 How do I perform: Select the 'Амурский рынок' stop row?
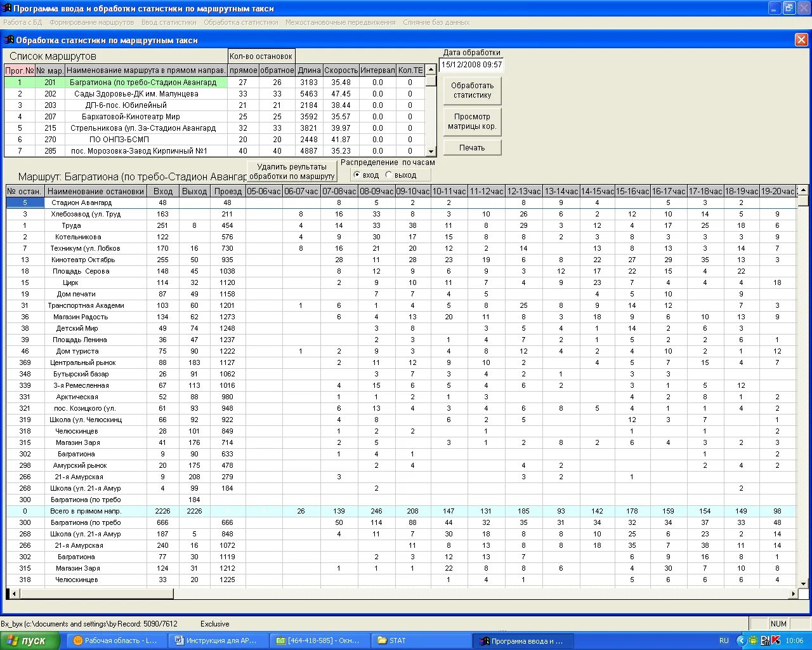point(402,465)
